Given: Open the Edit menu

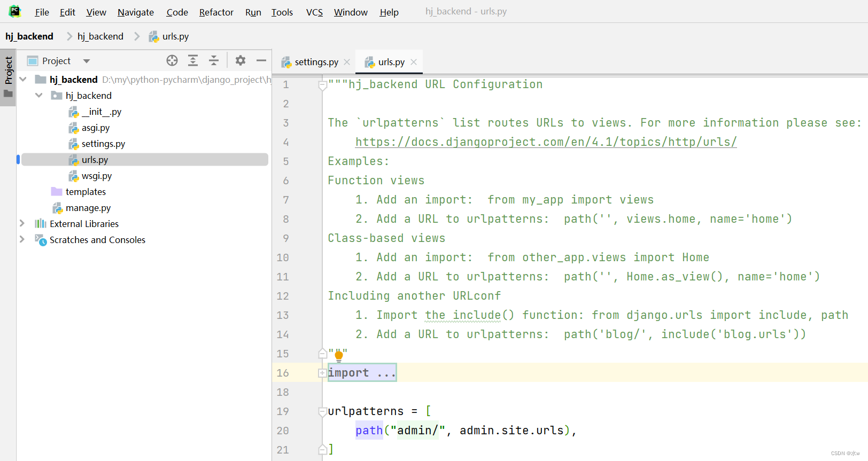Looking at the screenshot, I should click(67, 12).
